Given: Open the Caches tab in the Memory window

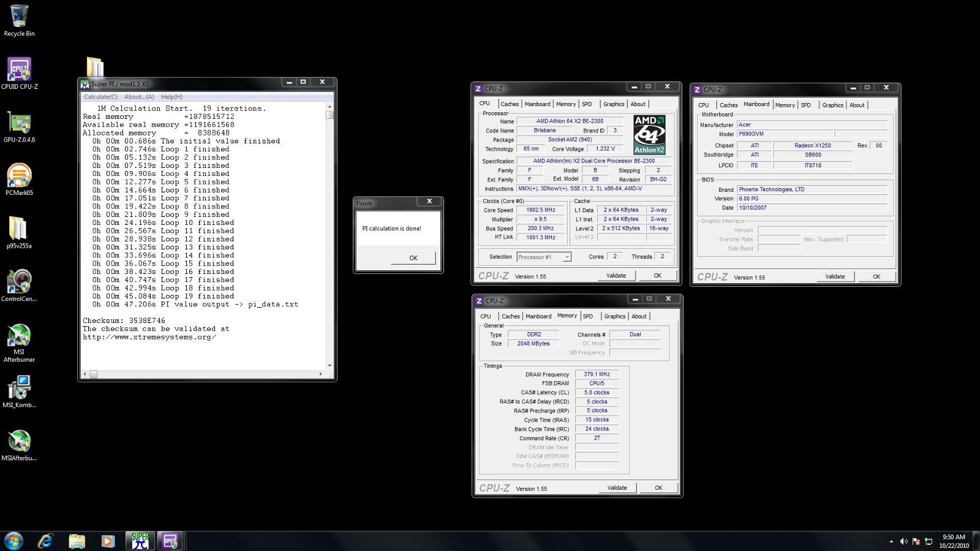Looking at the screenshot, I should coord(511,316).
